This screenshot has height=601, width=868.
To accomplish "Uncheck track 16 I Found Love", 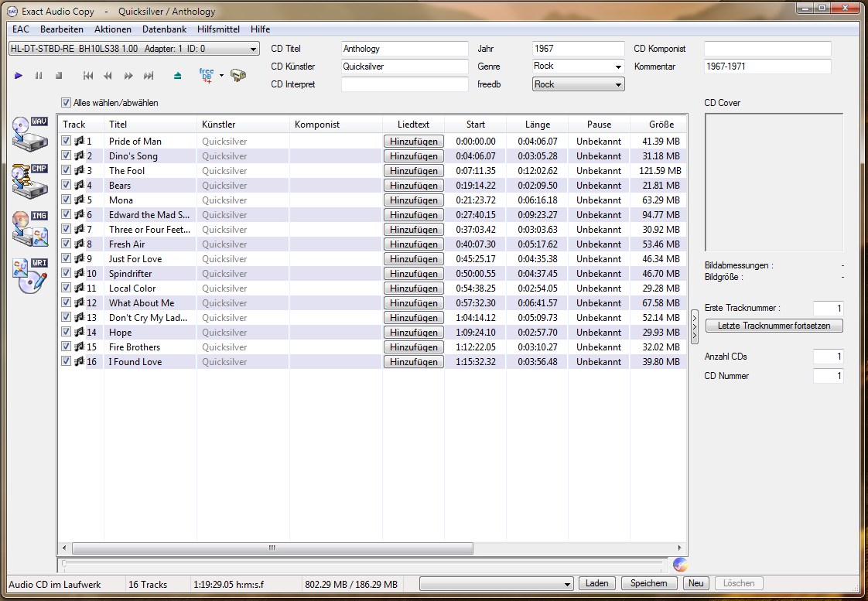I will tap(67, 361).
